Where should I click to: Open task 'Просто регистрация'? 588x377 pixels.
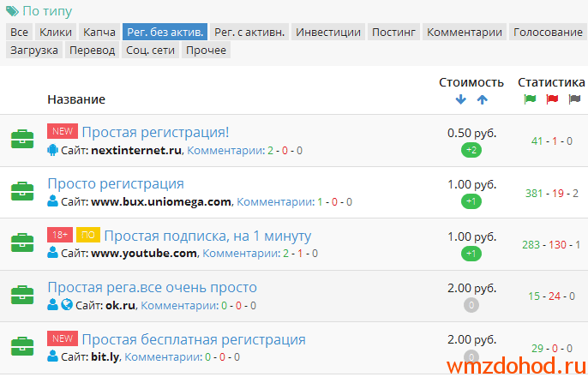(116, 183)
